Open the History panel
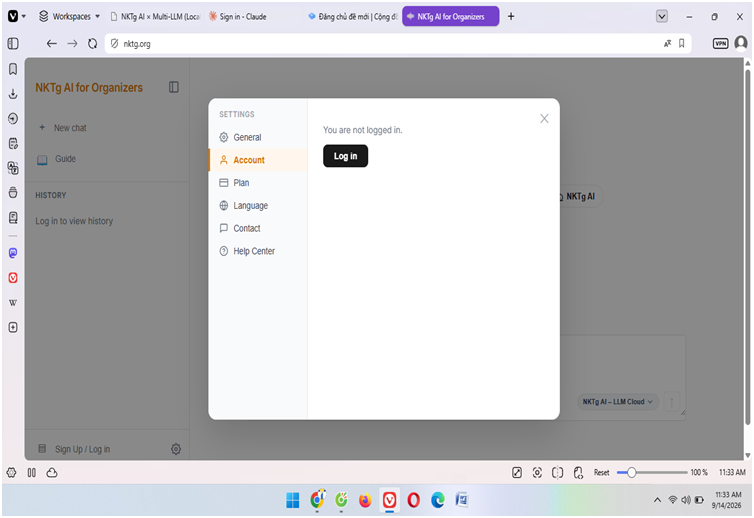Image resolution: width=754 pixels, height=518 pixels. coord(13,118)
